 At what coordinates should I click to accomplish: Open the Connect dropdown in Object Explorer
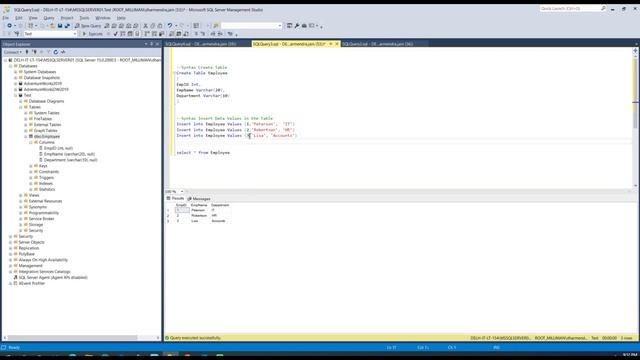coord(13,52)
